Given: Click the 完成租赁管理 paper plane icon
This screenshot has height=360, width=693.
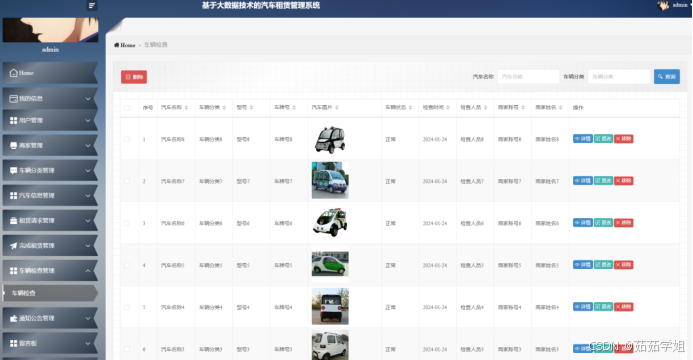Looking at the screenshot, I should coord(14,246).
